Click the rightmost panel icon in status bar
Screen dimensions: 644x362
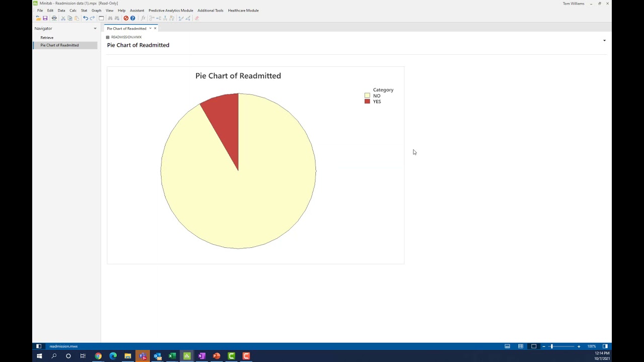coord(605,346)
